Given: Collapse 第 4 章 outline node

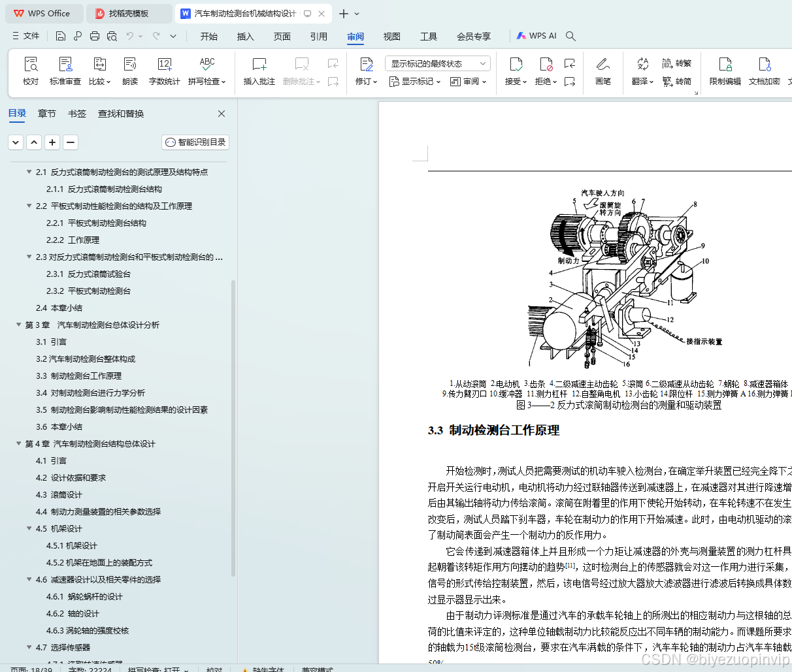Looking at the screenshot, I should (x=18, y=443).
